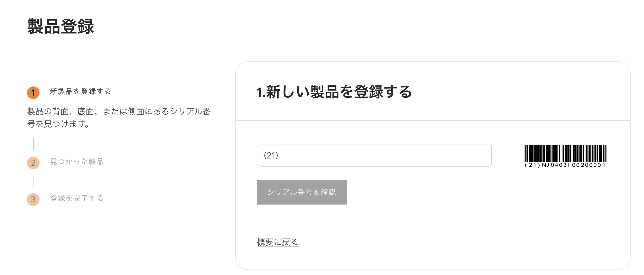Click the sample barcode image

[565, 153]
